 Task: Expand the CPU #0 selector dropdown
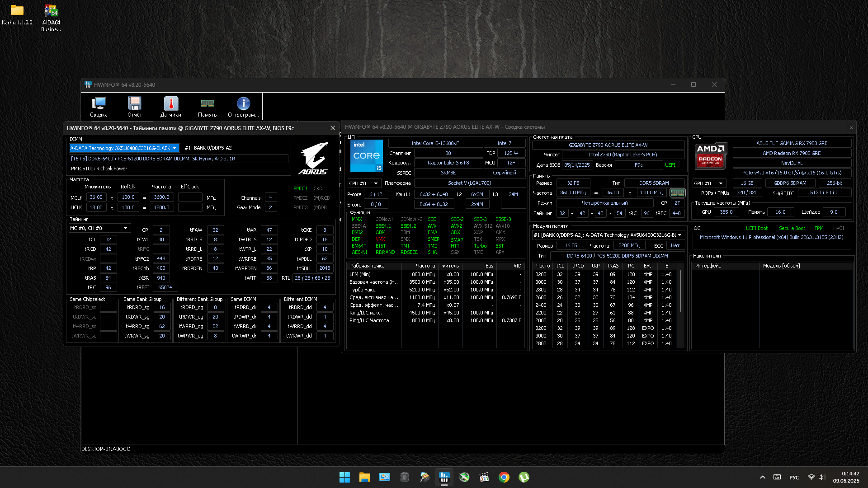click(x=375, y=183)
